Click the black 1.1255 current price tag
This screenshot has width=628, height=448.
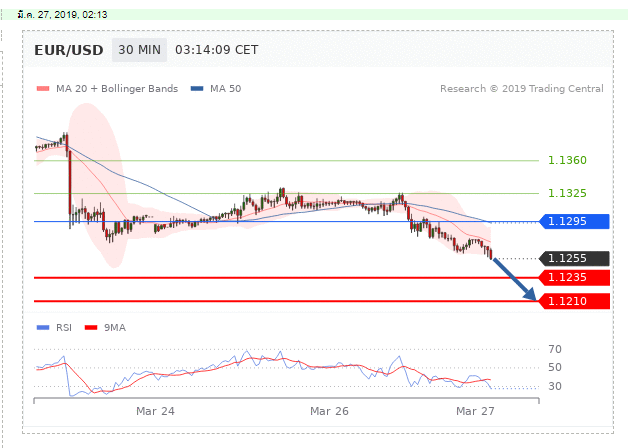[574, 258]
